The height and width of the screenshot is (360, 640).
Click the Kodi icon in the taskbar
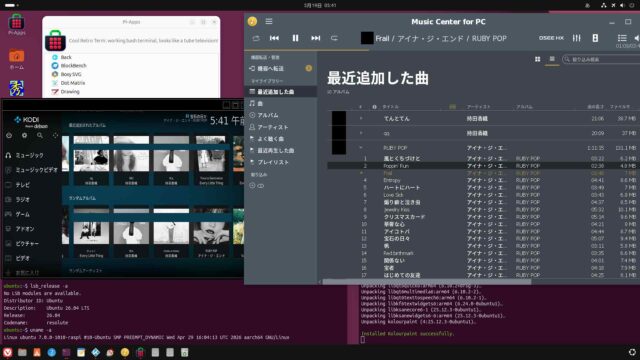(x=96, y=352)
